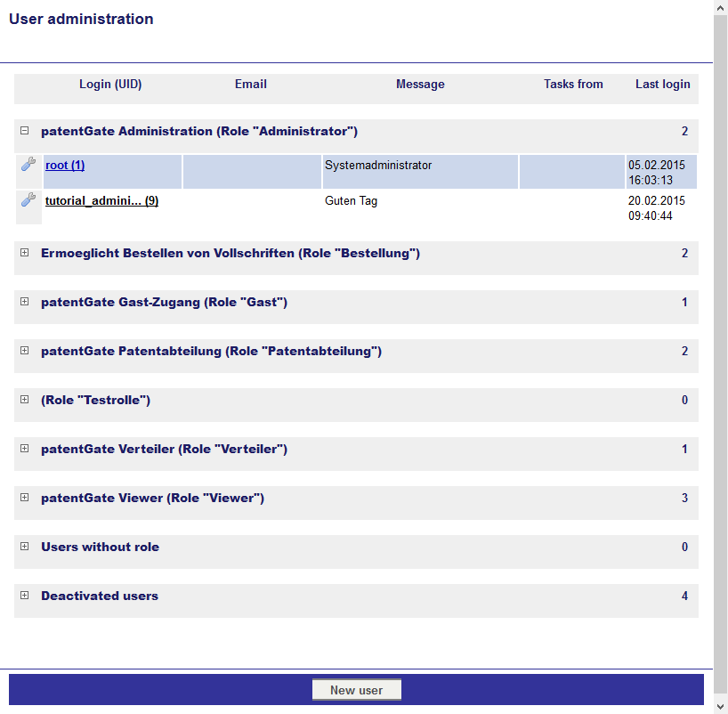The width and height of the screenshot is (728, 714).
Task: Click the user count 4 for Deactivated users
Action: 684,596
